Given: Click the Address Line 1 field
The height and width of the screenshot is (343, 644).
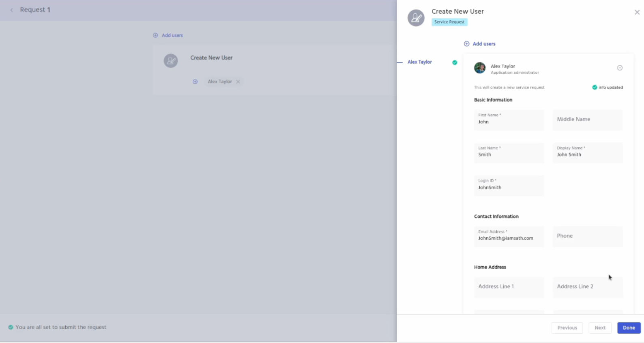Looking at the screenshot, I should pos(509,287).
